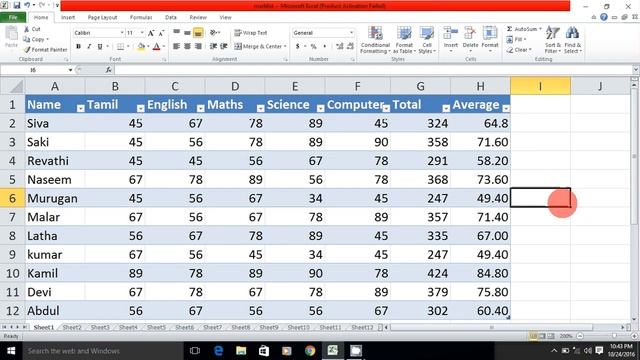This screenshot has width=640, height=360.
Task: Open the Tamil column filter dropdown
Action: pyautogui.click(x=140, y=108)
